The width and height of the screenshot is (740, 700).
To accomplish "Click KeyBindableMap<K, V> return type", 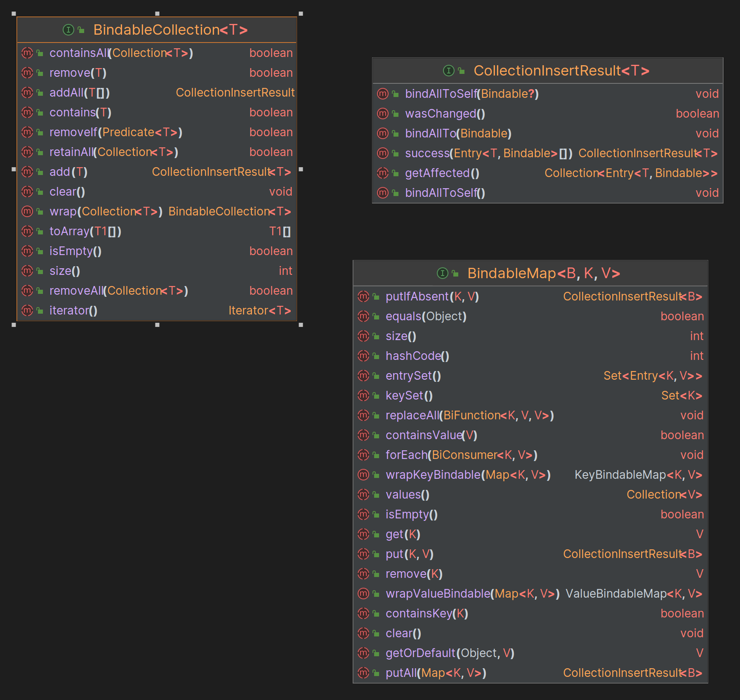I will tap(639, 475).
